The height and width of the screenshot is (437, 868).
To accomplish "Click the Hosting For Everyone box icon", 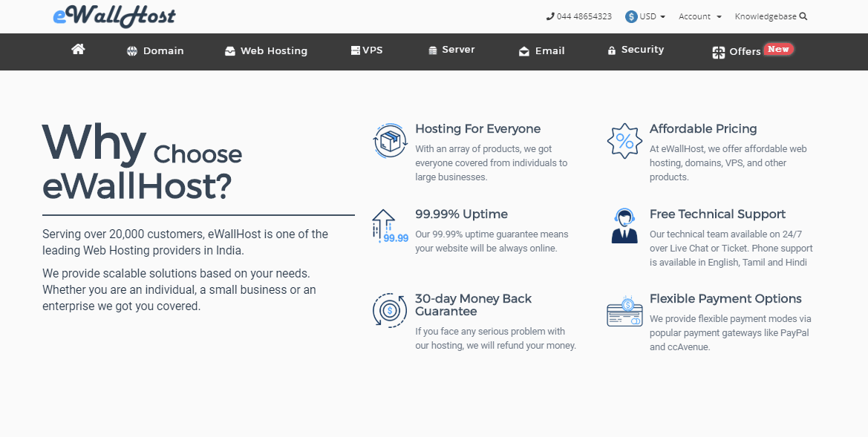I will [391, 140].
